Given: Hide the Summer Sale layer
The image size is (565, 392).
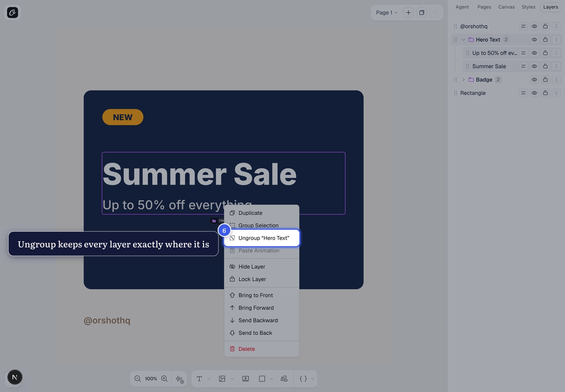Looking at the screenshot, I should pyautogui.click(x=534, y=66).
